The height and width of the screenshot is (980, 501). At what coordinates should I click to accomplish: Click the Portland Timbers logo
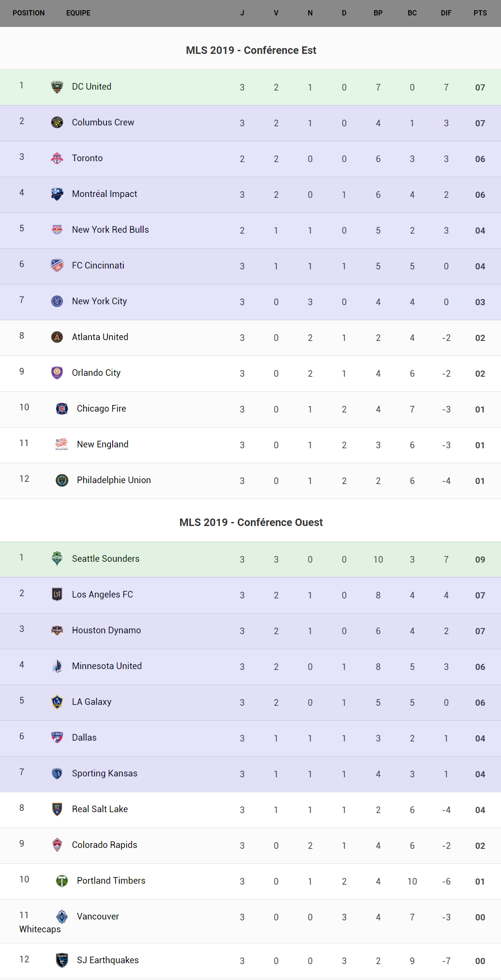tap(62, 881)
